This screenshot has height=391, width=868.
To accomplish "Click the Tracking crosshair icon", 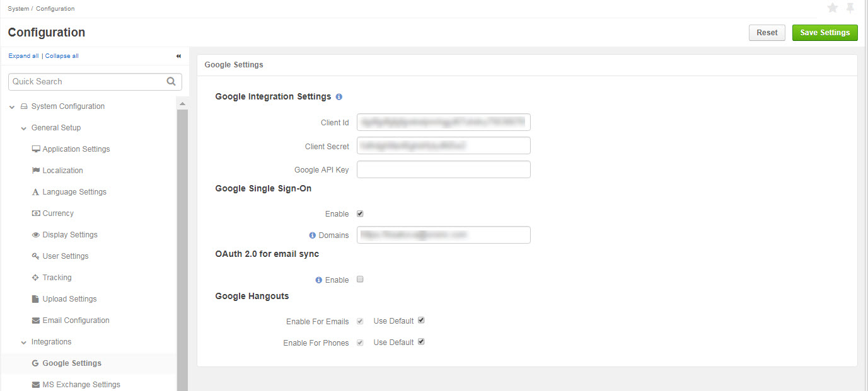I will 36,278.
